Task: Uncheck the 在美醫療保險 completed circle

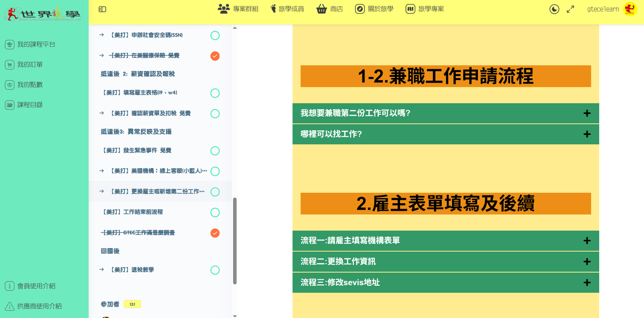Action: coord(215,56)
